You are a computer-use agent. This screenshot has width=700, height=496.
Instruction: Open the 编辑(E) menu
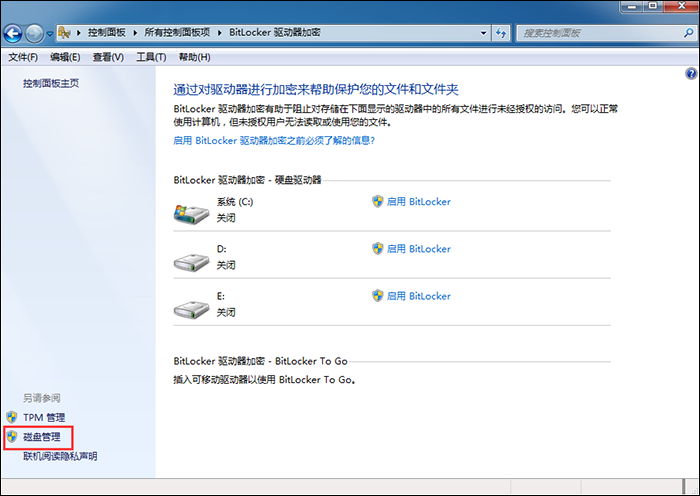point(65,57)
